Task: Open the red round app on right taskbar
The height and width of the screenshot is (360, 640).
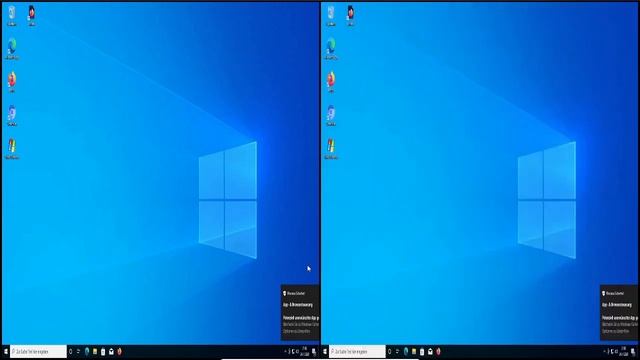Action: (x=438, y=351)
